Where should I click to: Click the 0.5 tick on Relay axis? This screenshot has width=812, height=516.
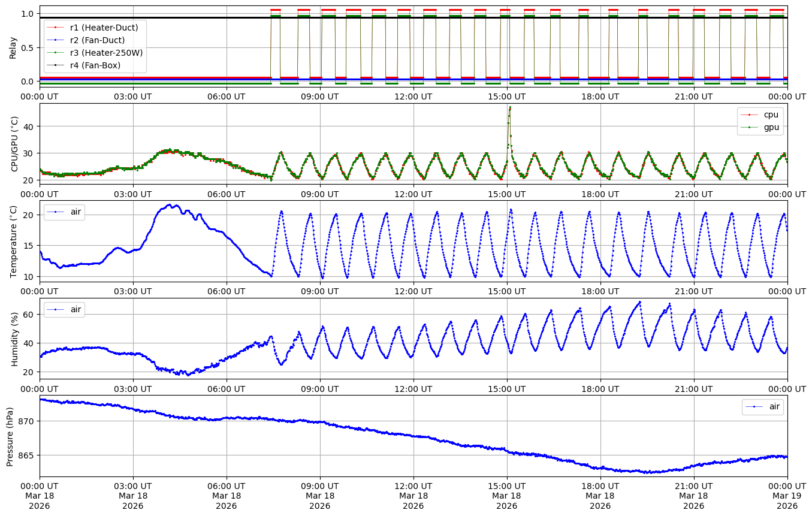29,47
